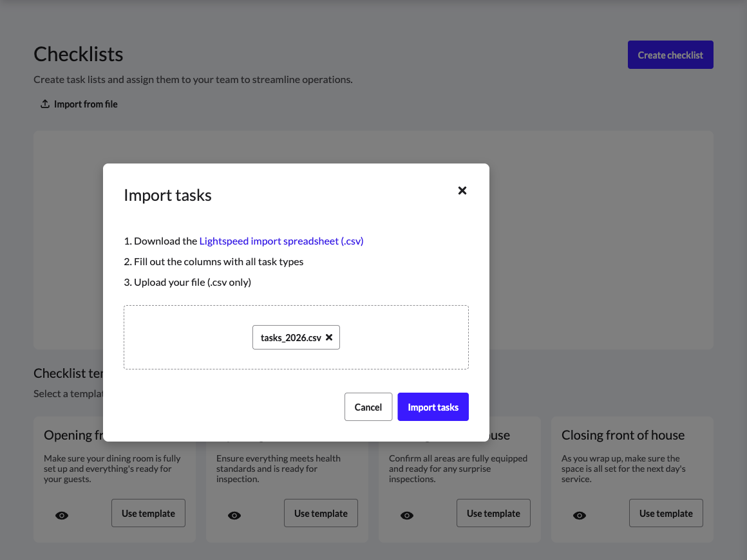Click the eye icon on the health standards template
747x560 pixels.
click(x=234, y=515)
